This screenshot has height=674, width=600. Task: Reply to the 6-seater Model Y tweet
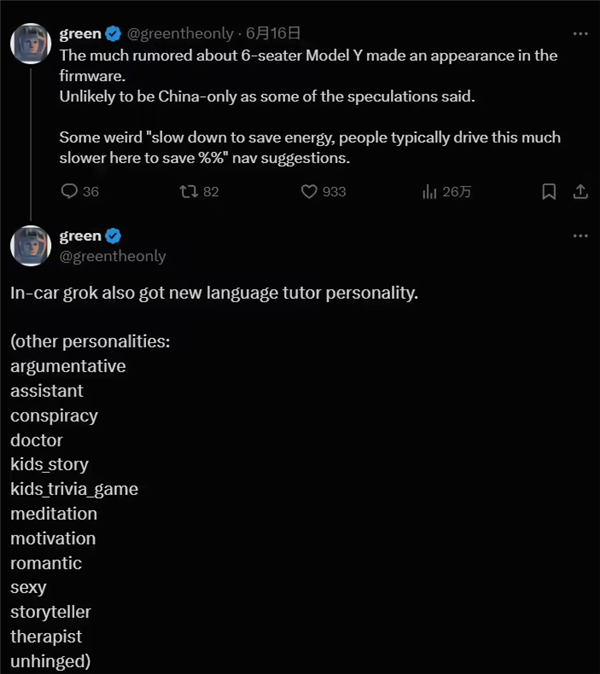70,191
